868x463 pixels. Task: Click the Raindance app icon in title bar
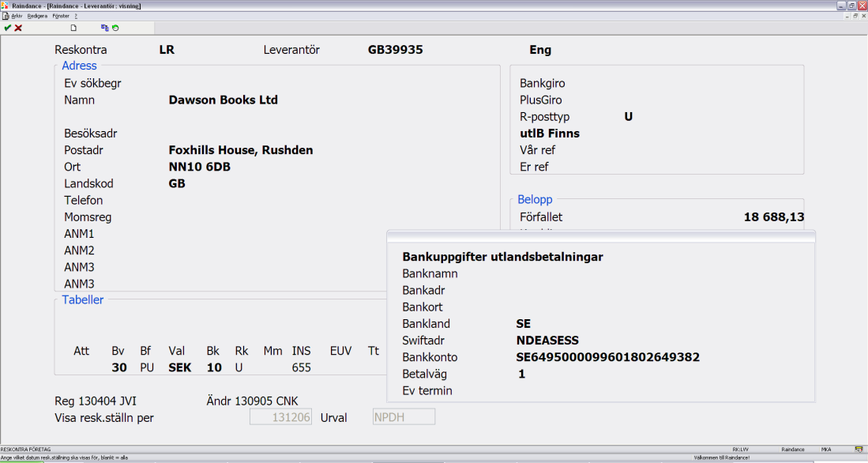click(x=5, y=6)
